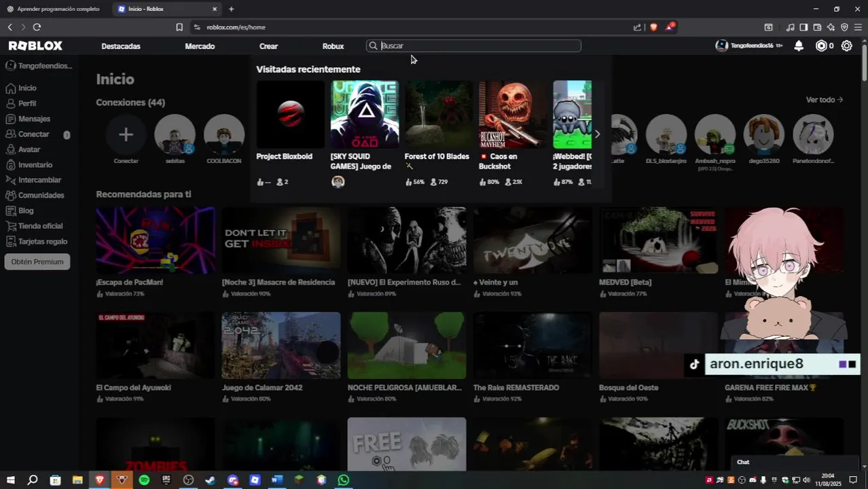The width and height of the screenshot is (868, 489).
Task: Open MEDVED [Beta] game
Action: [658, 240]
